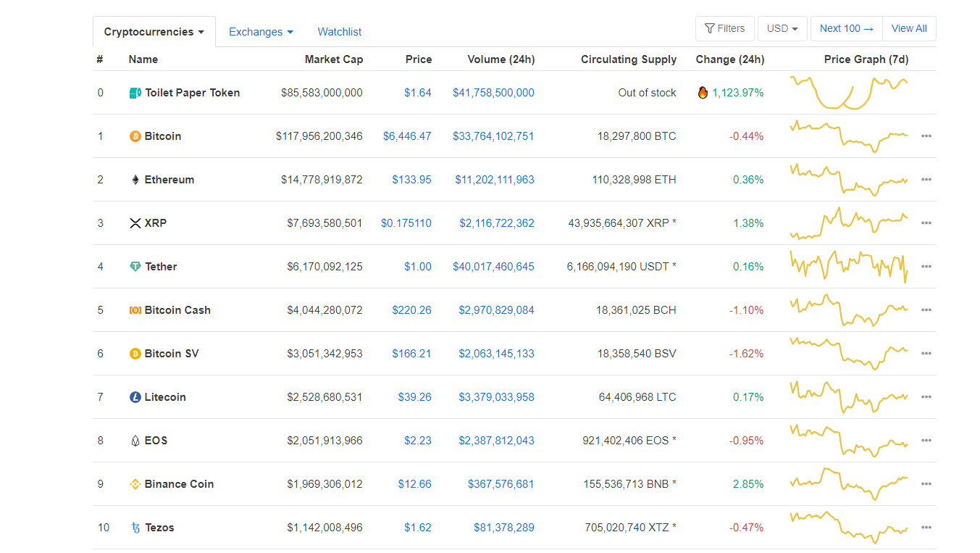
Task: Click the Toilet Paper Token 7d price graph
Action: coord(848,93)
